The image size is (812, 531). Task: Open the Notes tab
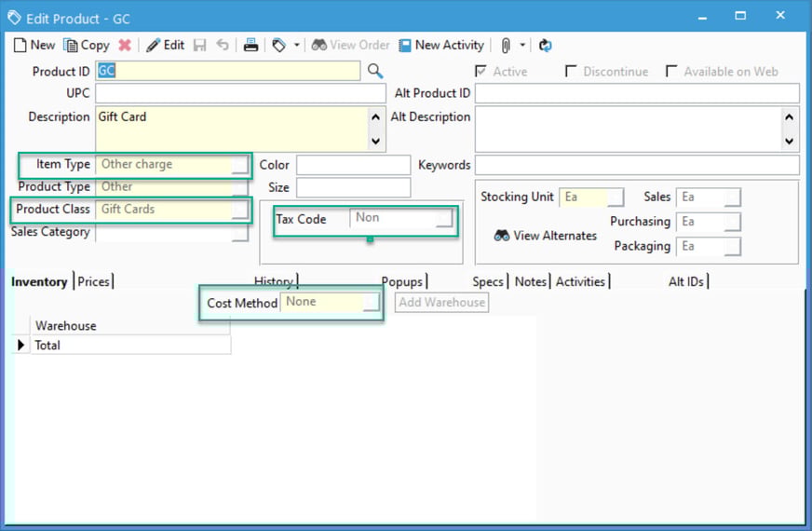(x=531, y=281)
